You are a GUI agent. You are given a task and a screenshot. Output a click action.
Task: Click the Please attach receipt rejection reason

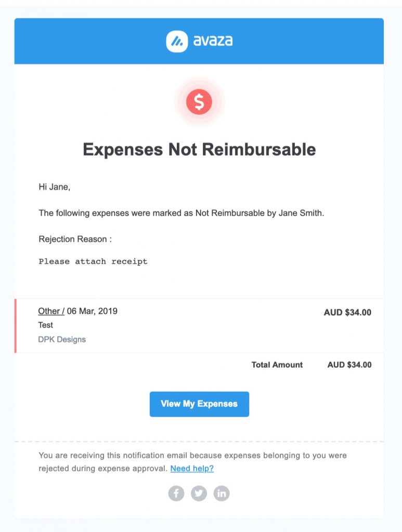point(94,261)
